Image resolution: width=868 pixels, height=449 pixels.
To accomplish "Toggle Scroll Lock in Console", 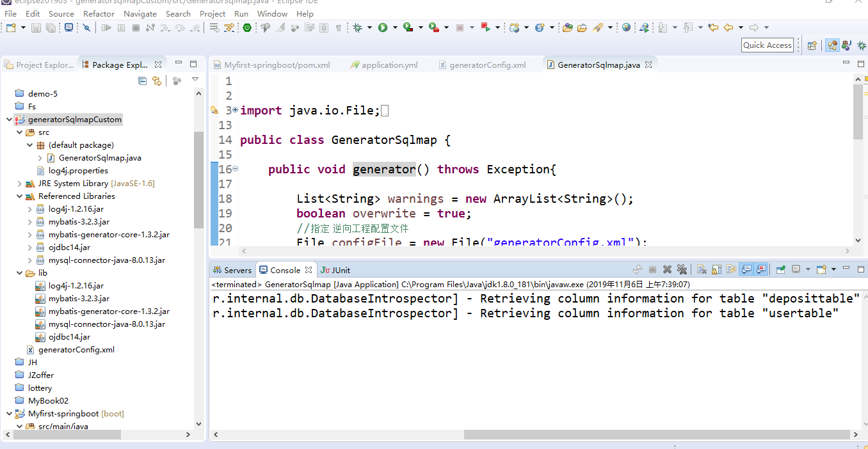I will [x=716, y=270].
